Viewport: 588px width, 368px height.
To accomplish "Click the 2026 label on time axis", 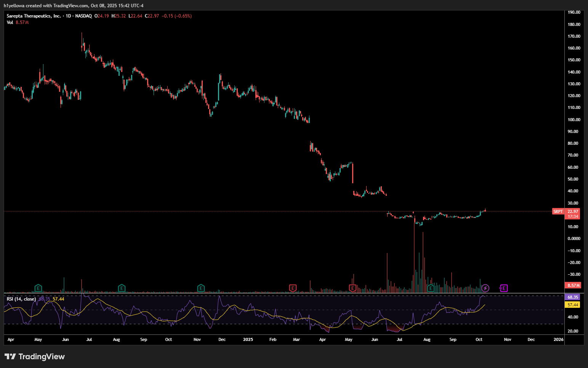I will point(558,339).
